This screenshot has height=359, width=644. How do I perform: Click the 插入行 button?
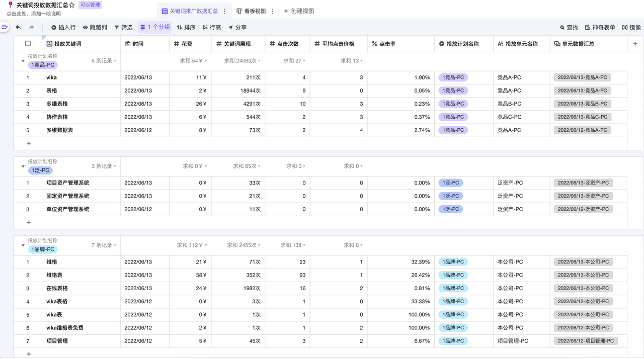point(63,28)
